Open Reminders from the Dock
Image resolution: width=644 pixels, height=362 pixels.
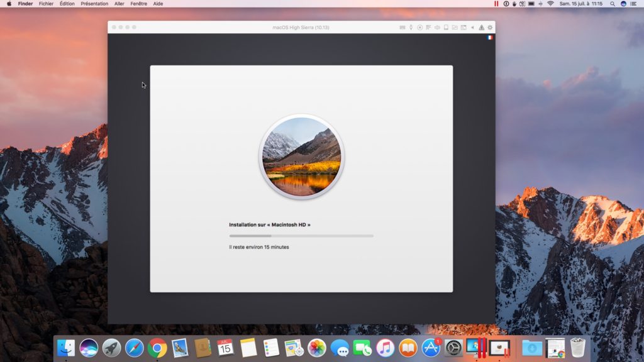[271, 348]
